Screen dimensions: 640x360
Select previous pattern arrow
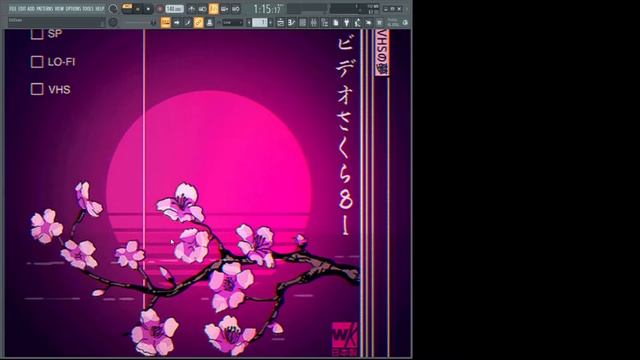click(249, 22)
